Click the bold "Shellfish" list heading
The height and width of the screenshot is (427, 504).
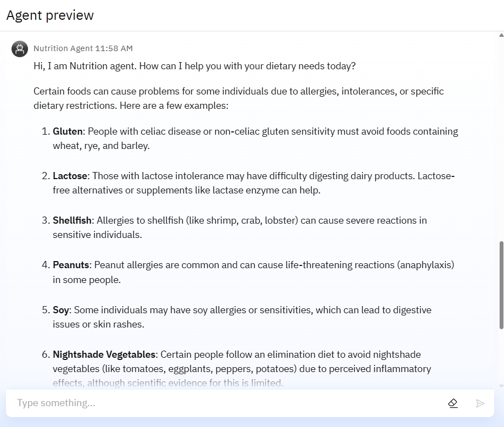tap(72, 220)
